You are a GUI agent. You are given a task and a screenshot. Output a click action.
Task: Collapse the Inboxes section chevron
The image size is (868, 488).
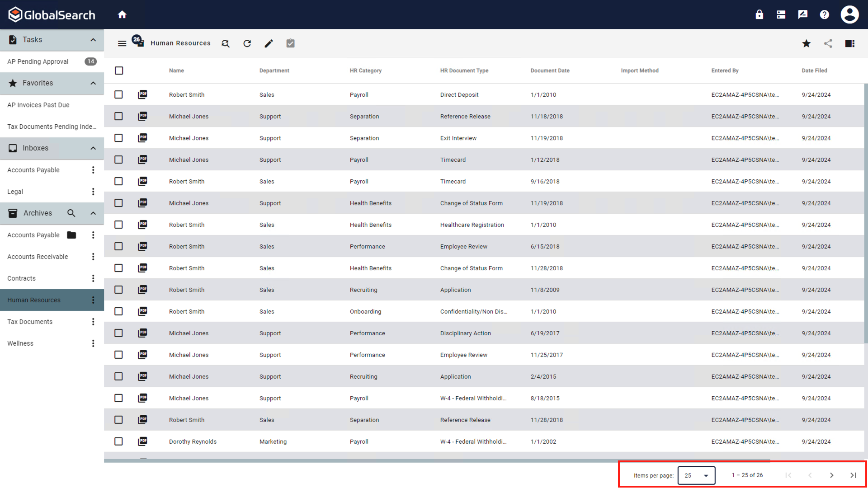[93, 148]
